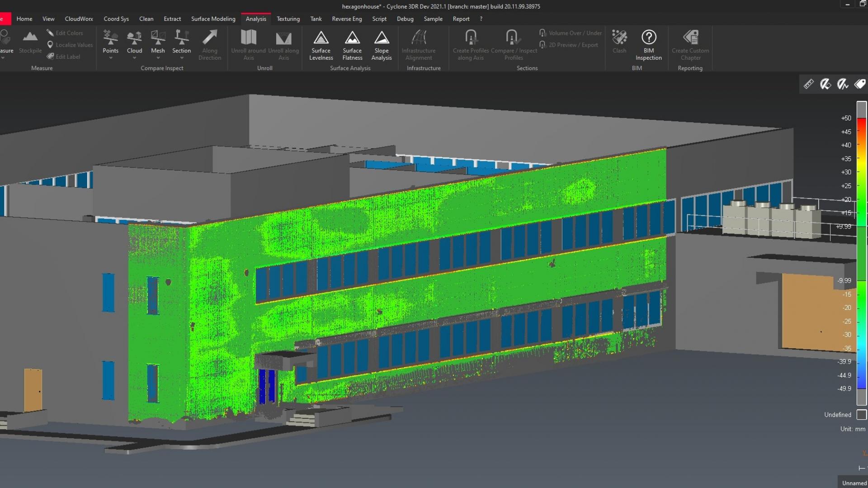
Task: Switch to the Report tab
Action: coord(461,19)
